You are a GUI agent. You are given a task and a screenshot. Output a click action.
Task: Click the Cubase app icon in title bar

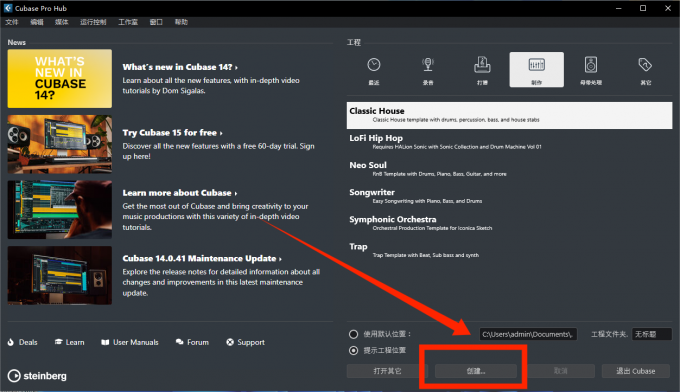coord(8,8)
